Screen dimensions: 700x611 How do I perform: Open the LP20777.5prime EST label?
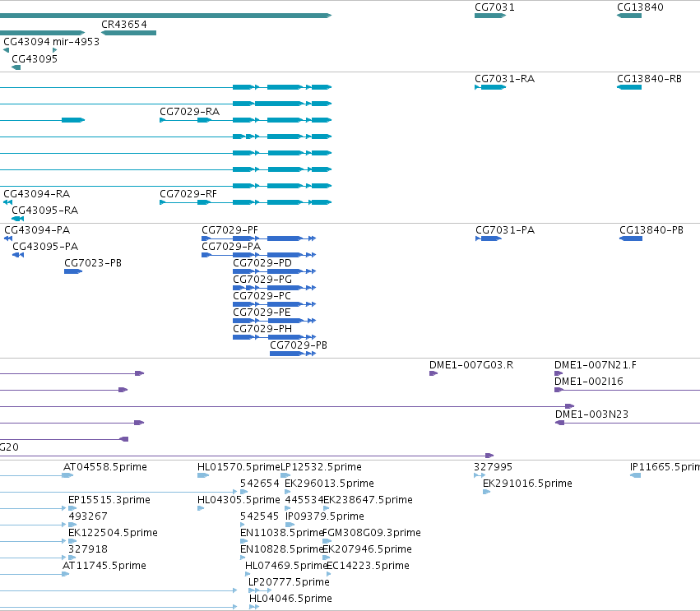click(289, 582)
